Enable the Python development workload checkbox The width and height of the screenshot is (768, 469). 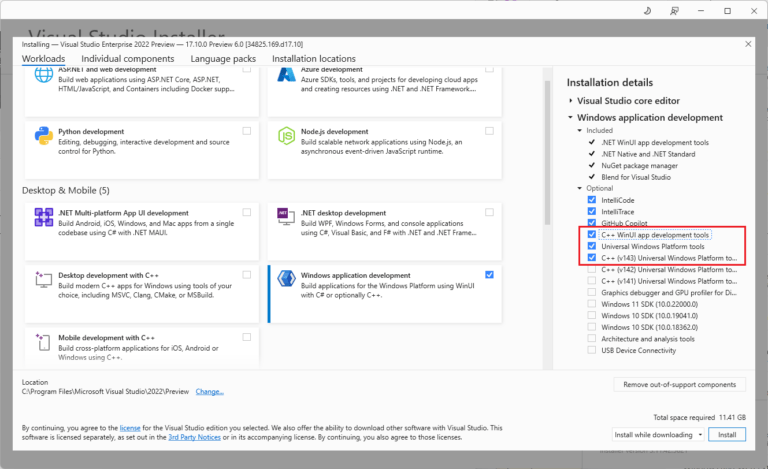coord(247,131)
